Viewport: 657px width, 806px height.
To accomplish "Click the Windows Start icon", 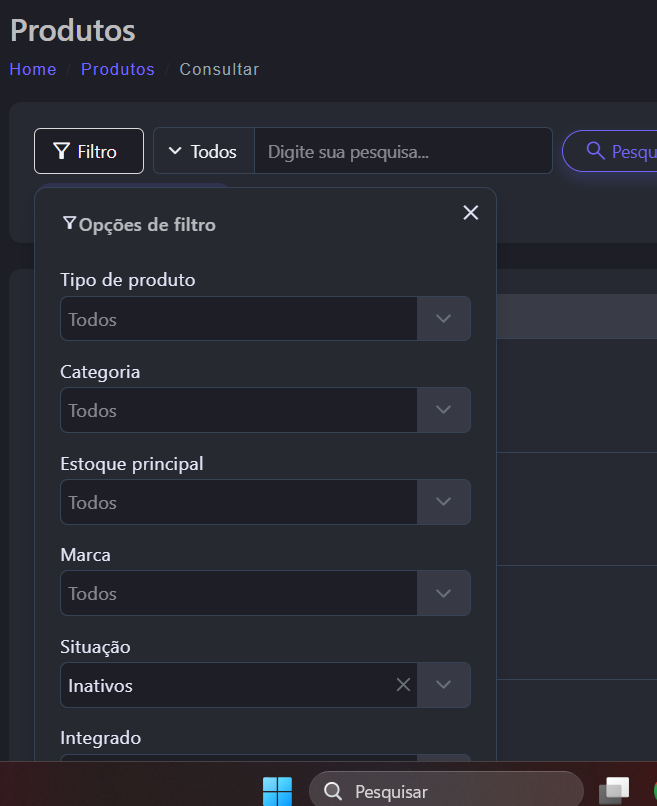I will tap(277, 791).
